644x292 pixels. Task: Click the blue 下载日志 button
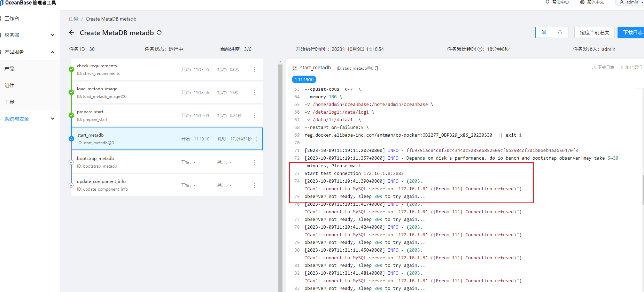pos(631,32)
